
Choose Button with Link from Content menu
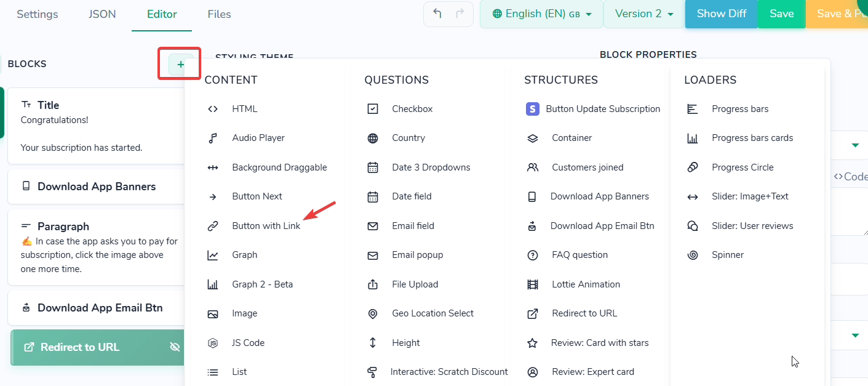tap(266, 226)
